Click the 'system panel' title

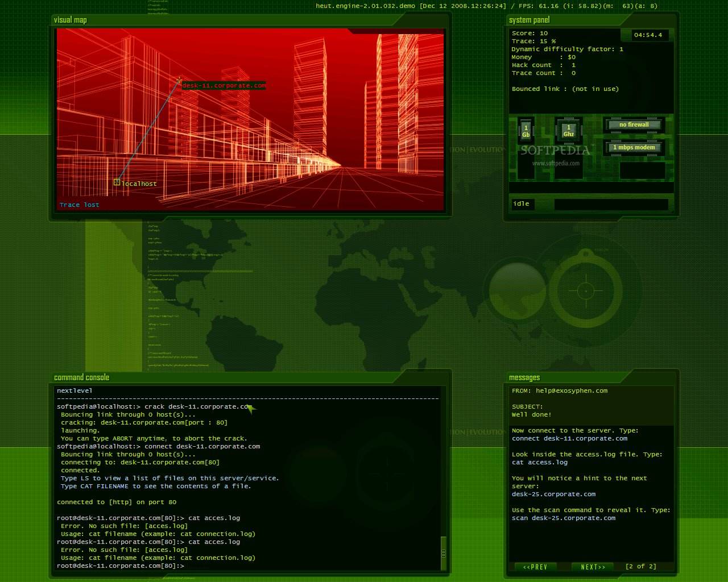pos(529,20)
